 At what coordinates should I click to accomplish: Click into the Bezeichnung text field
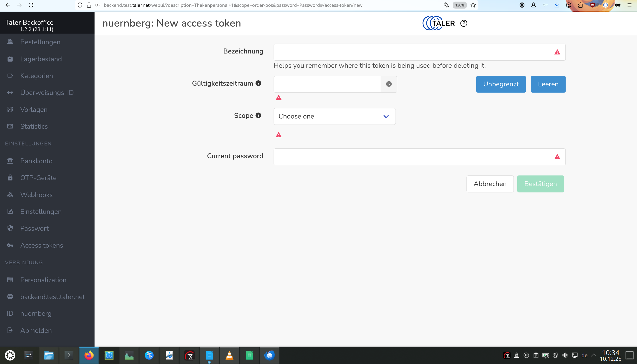[x=413, y=52]
